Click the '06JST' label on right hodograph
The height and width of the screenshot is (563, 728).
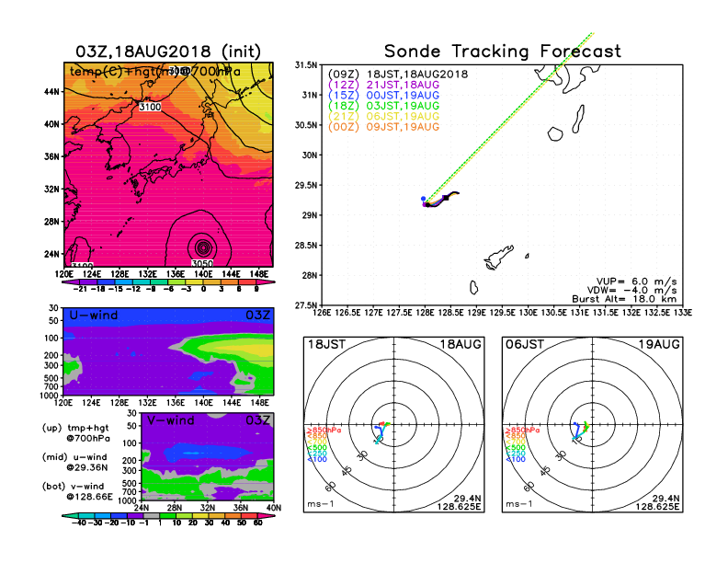(525, 345)
